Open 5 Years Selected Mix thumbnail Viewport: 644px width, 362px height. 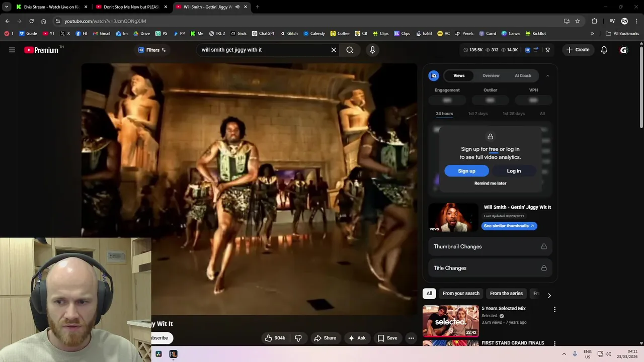point(451,321)
